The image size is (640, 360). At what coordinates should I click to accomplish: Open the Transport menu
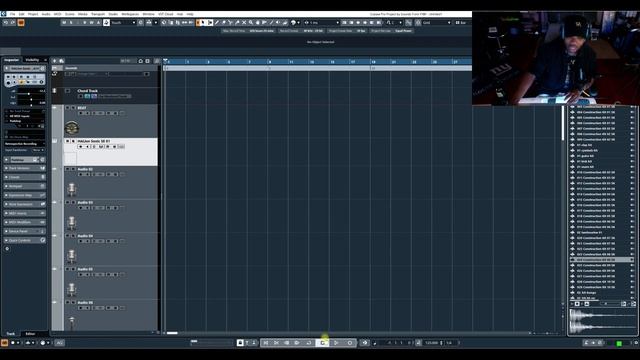[x=98, y=14]
